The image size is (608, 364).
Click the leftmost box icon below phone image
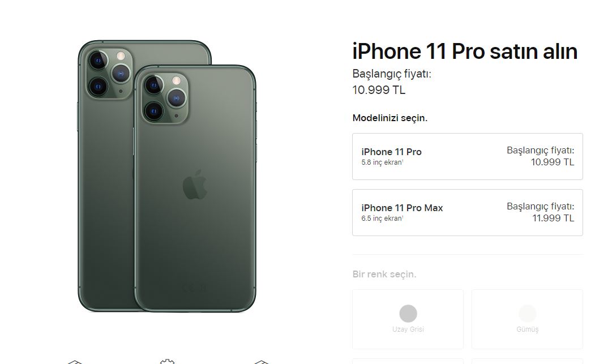click(x=75, y=362)
